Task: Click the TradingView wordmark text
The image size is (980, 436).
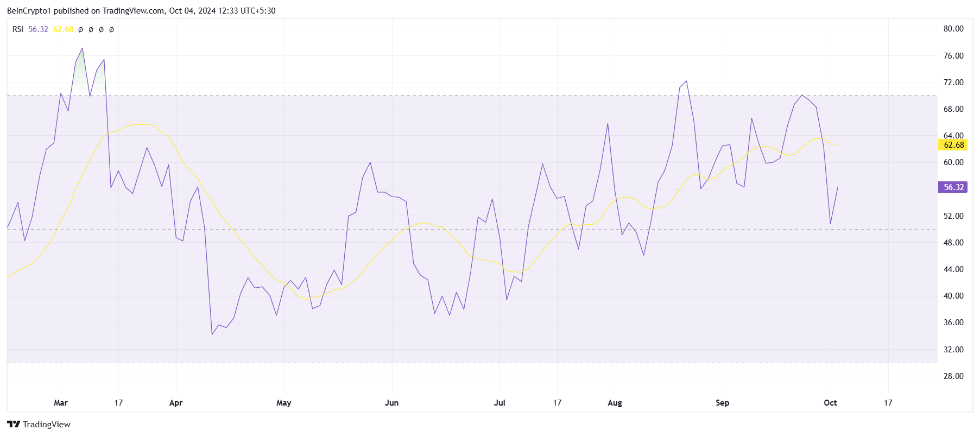Action: click(47, 425)
